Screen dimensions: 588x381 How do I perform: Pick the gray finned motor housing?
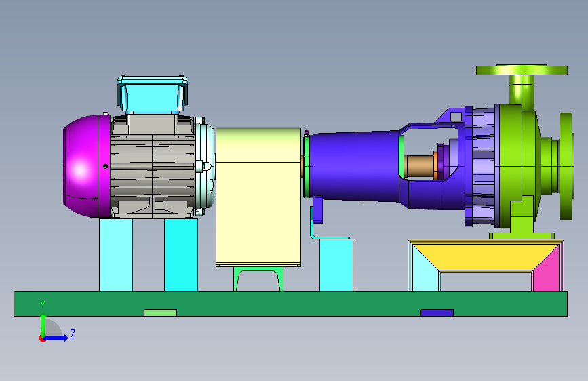click(x=153, y=165)
